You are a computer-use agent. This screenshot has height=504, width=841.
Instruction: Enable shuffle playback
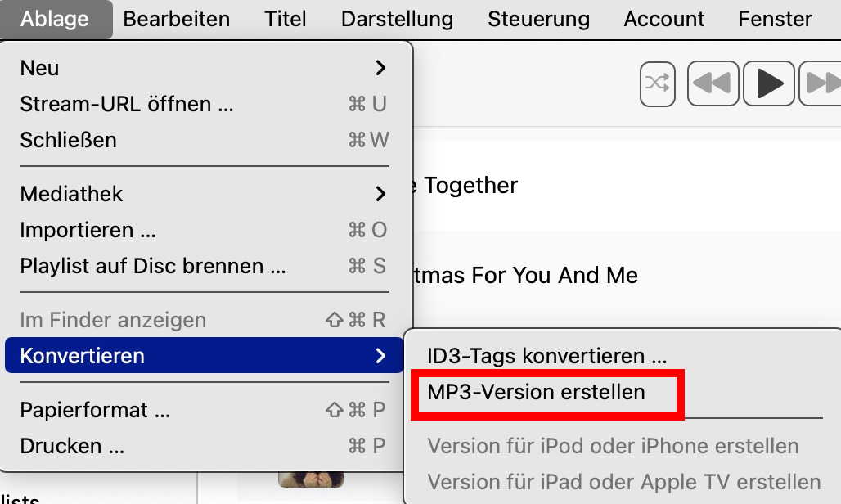pos(659,83)
